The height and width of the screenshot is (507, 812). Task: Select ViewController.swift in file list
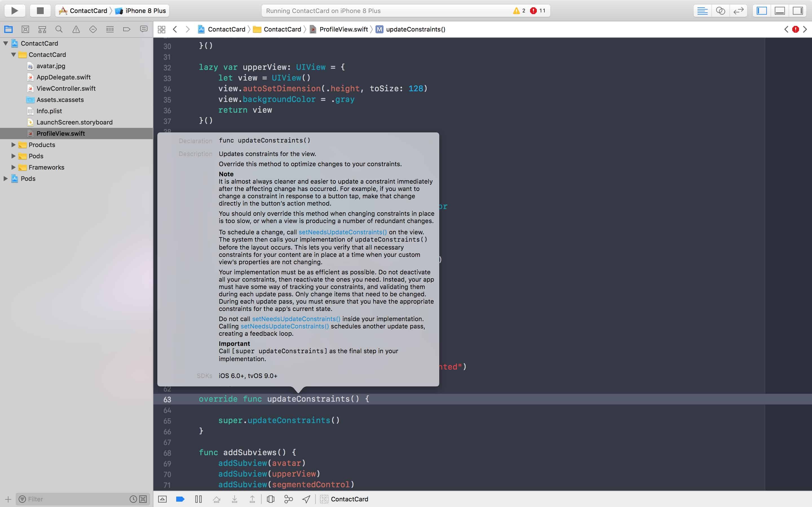point(66,88)
